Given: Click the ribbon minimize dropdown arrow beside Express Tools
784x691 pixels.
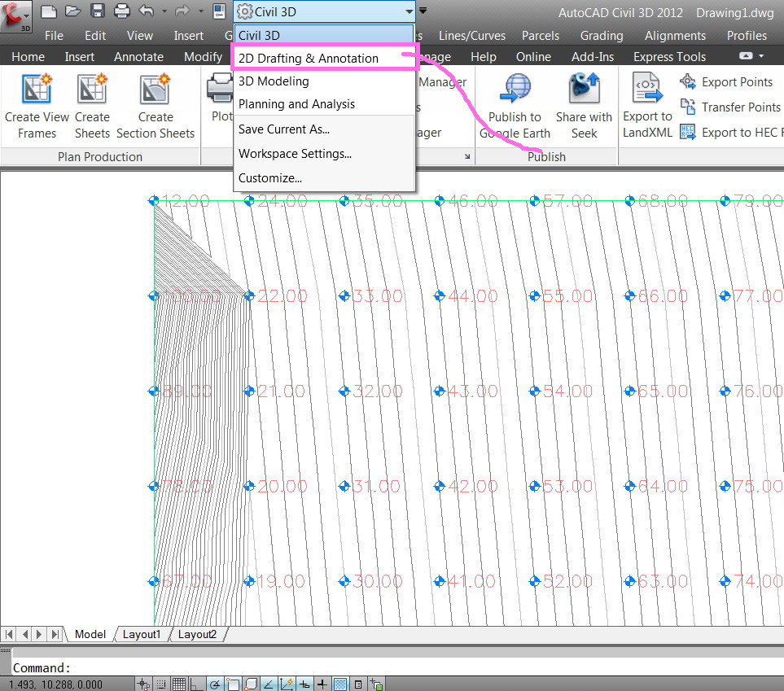Looking at the screenshot, I should [761, 56].
